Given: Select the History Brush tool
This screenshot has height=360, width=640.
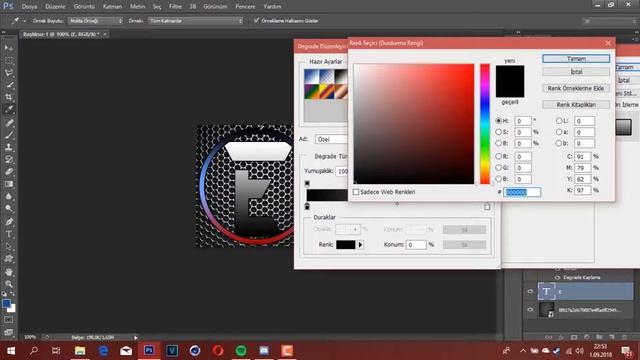Looking at the screenshot, I should [x=9, y=160].
